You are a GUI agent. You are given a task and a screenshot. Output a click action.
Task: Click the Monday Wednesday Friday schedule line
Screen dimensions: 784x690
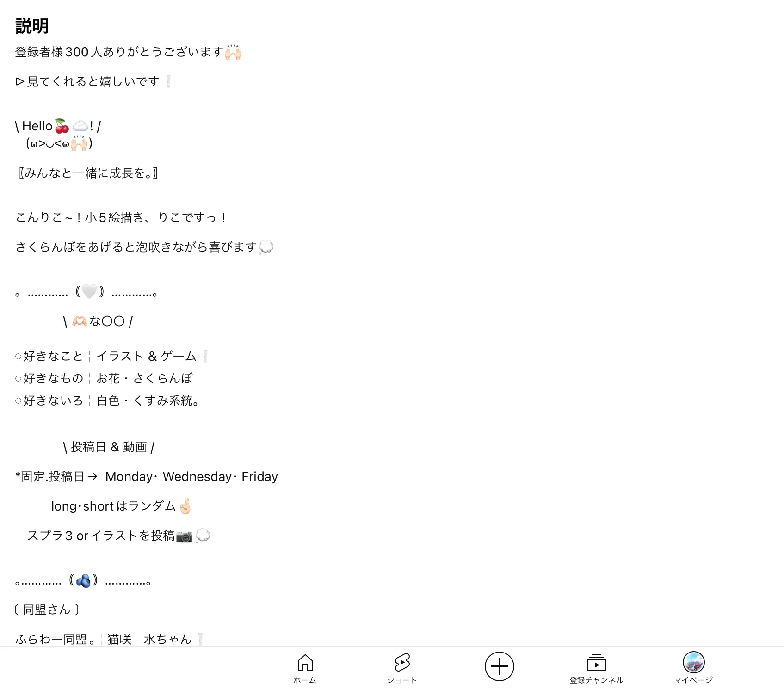(147, 476)
